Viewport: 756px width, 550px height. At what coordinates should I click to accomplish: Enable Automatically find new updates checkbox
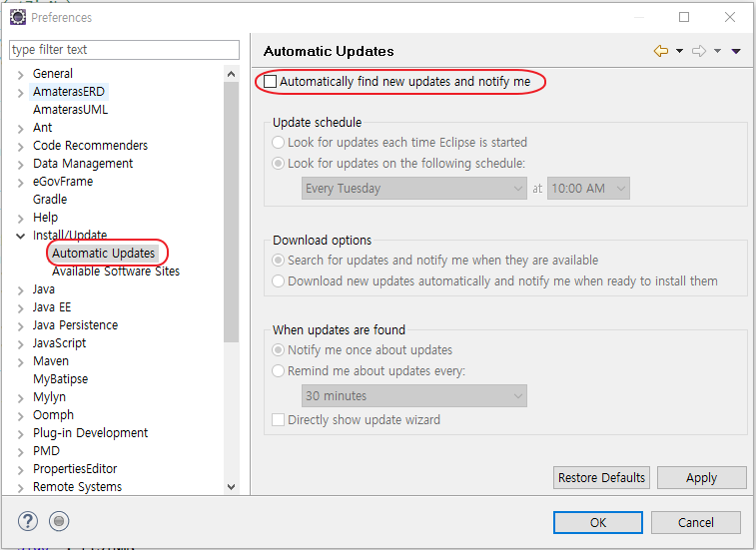click(270, 82)
